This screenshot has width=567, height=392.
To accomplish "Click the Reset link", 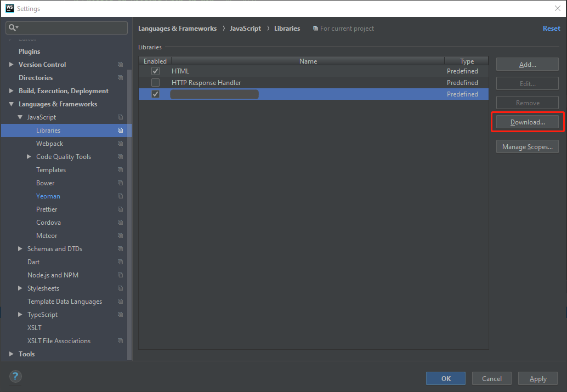I will (x=551, y=28).
